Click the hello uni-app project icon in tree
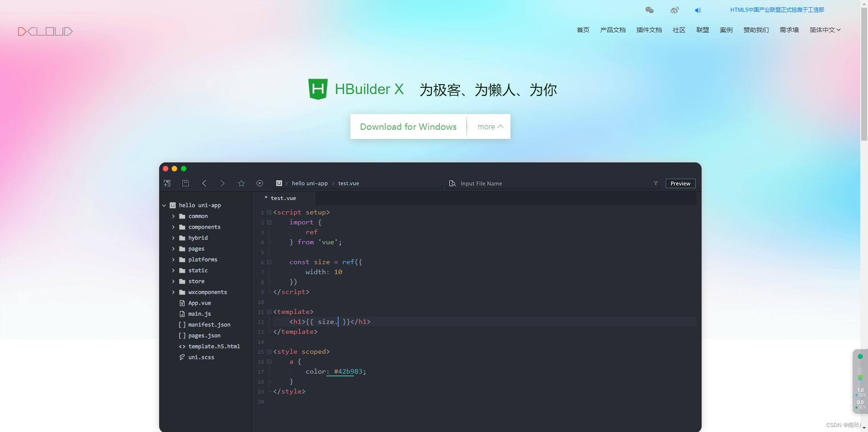 coord(173,205)
